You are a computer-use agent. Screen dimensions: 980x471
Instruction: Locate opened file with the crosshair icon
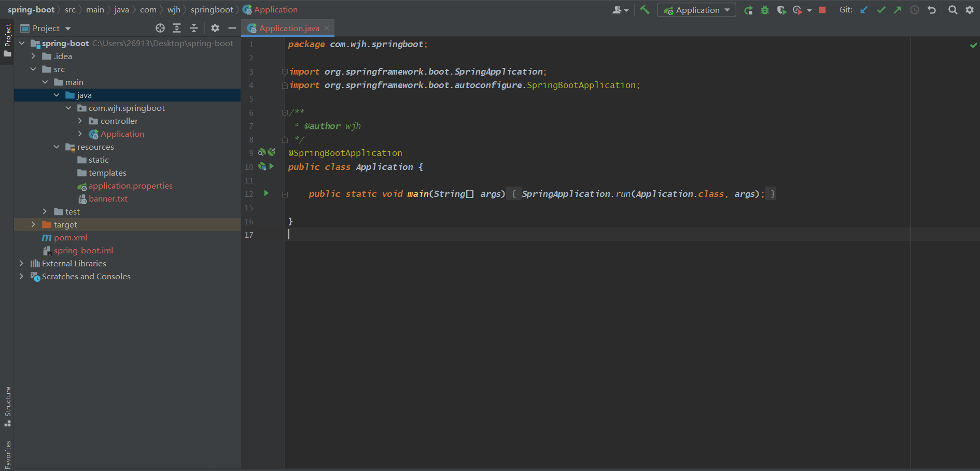coord(160,28)
